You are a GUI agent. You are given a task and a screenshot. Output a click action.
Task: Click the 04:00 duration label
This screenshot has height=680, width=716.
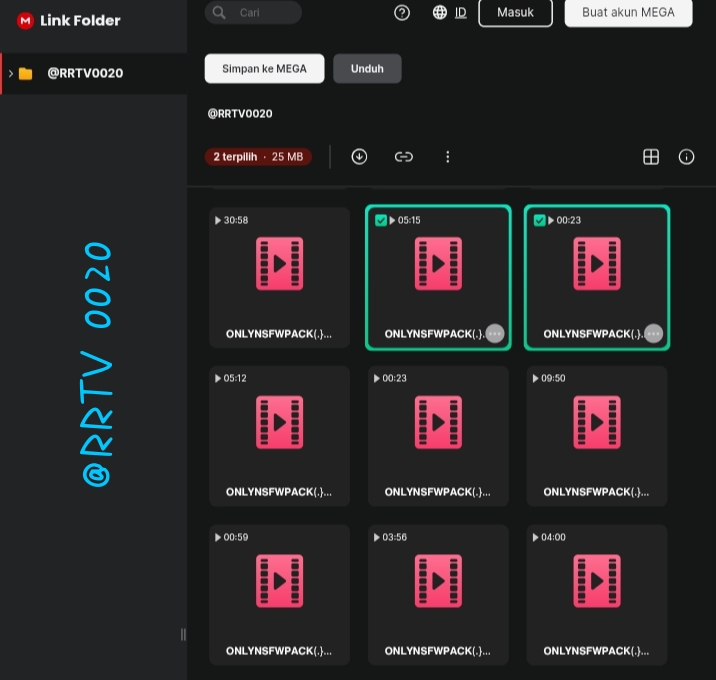click(x=553, y=537)
